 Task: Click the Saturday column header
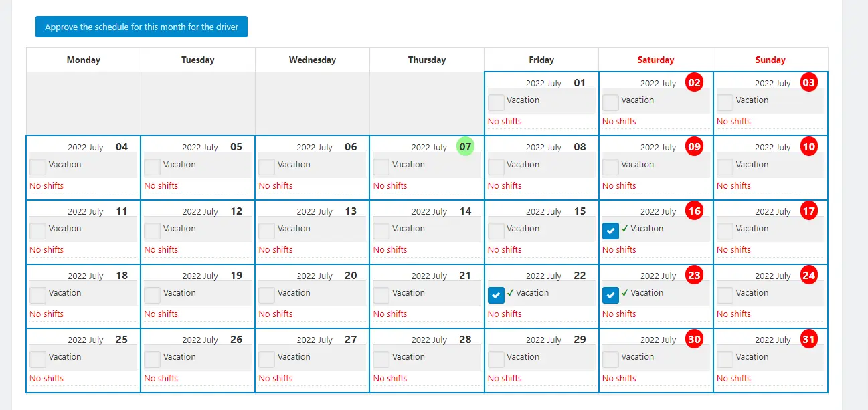pos(656,60)
